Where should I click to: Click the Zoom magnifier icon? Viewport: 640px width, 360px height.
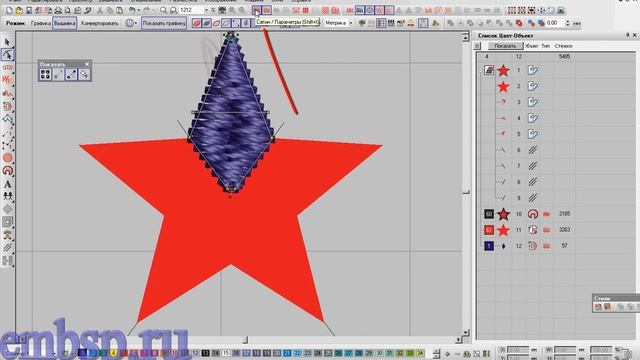point(163,10)
